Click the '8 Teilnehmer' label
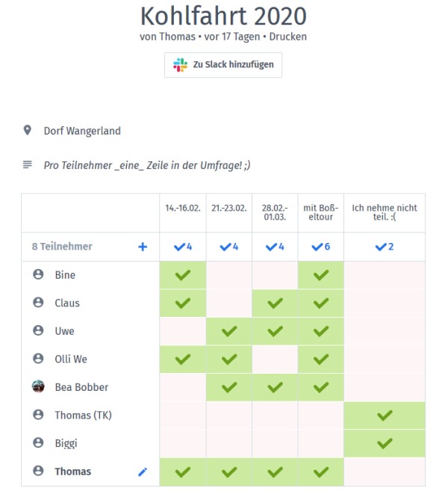448x491 pixels. coord(62,247)
